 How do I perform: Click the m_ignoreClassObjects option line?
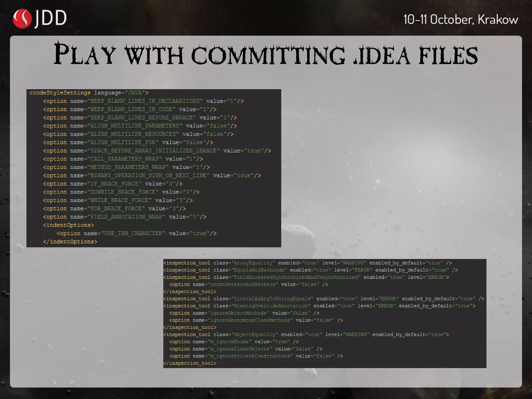tap(246, 349)
